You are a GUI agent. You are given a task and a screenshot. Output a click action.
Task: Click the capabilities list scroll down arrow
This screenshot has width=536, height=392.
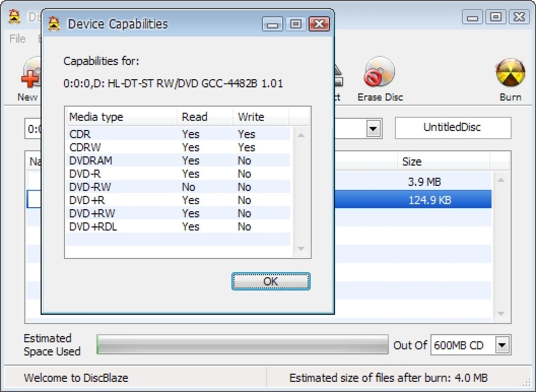tap(301, 248)
